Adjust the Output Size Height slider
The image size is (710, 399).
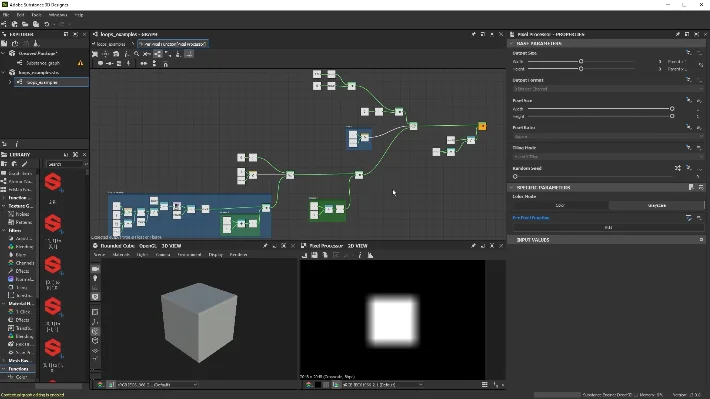(580, 69)
